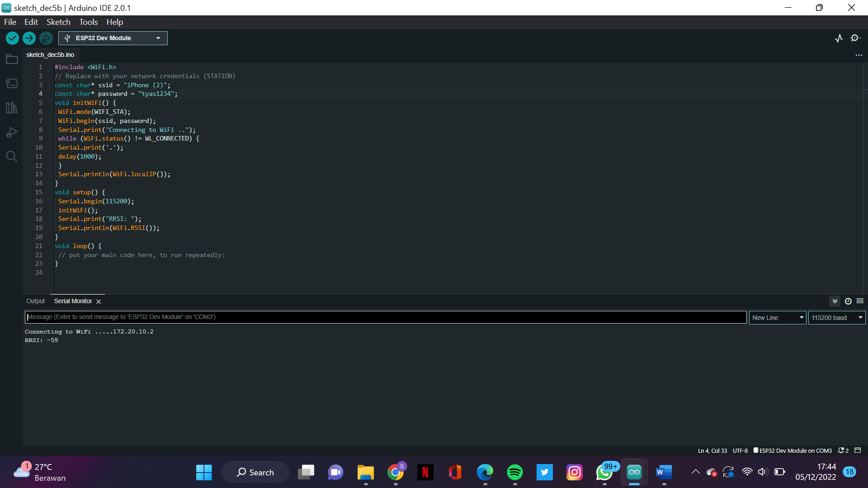
Task: Open the Help menu
Action: click(x=114, y=22)
